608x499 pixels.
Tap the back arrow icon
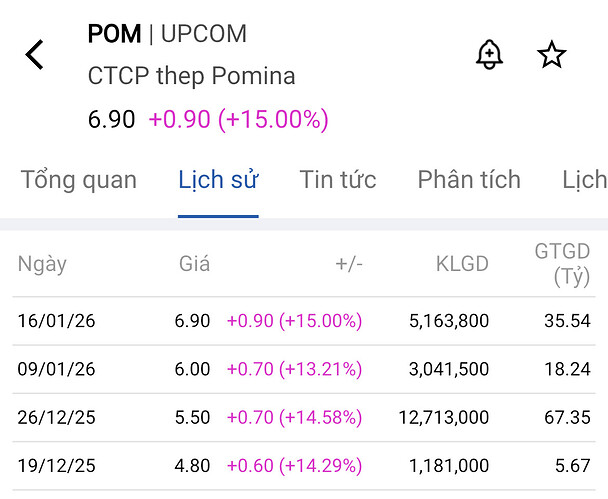pos(36,55)
